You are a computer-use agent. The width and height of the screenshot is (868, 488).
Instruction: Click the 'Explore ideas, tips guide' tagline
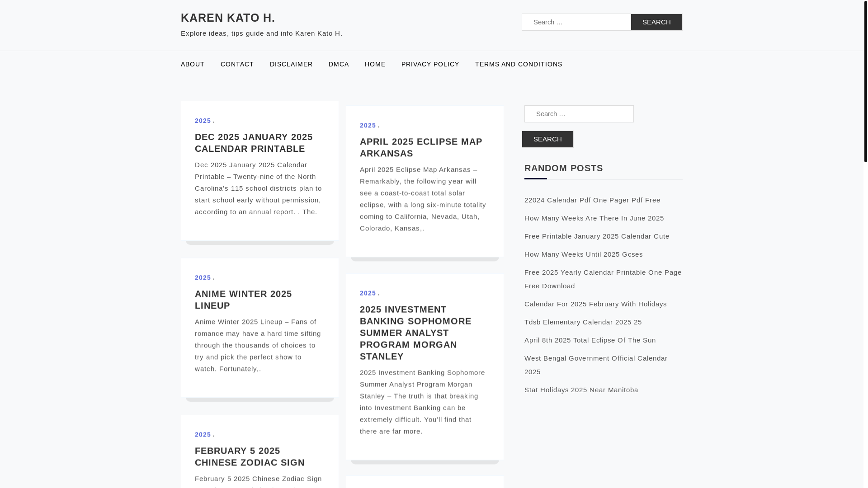point(262,33)
